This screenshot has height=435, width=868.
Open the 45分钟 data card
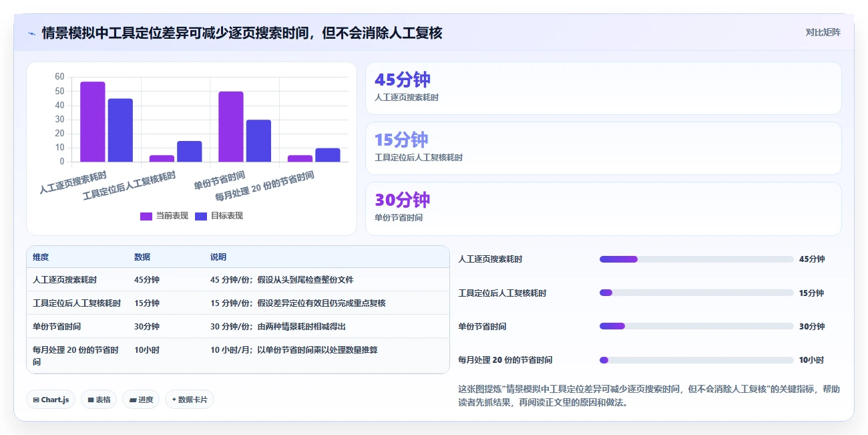(x=603, y=88)
